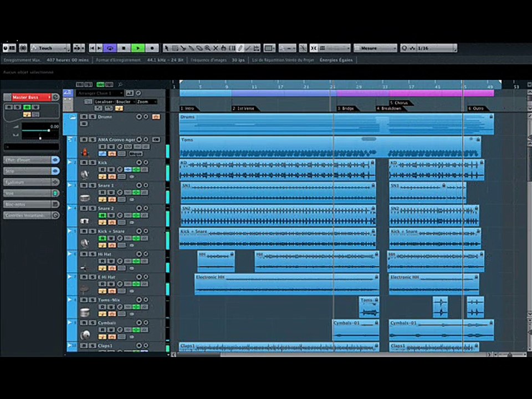
Task: Select the Claps1 track name
Action: [105, 345]
